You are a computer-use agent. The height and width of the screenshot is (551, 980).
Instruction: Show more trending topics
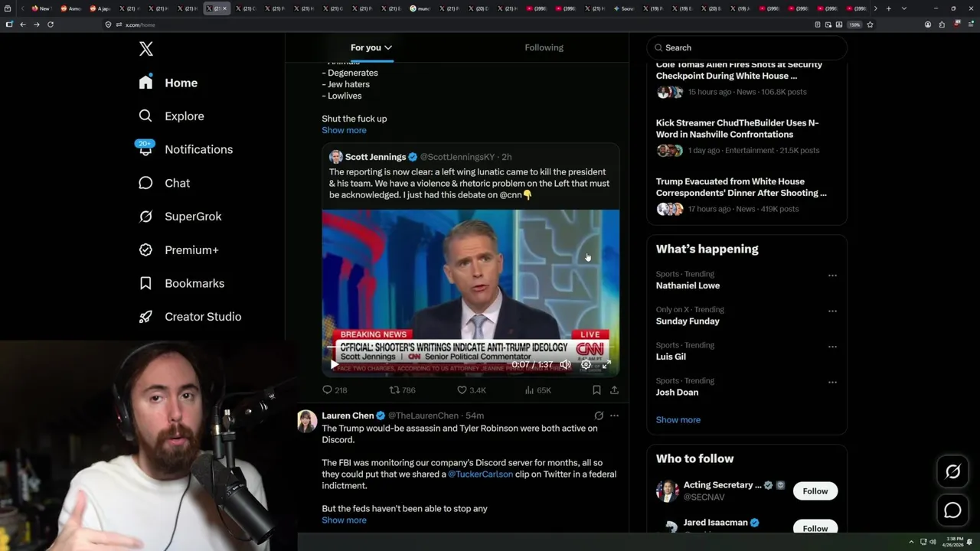pos(678,420)
